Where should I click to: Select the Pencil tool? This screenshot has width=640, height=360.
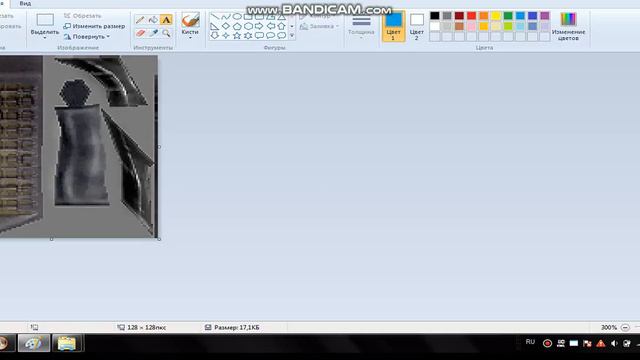pos(140,20)
